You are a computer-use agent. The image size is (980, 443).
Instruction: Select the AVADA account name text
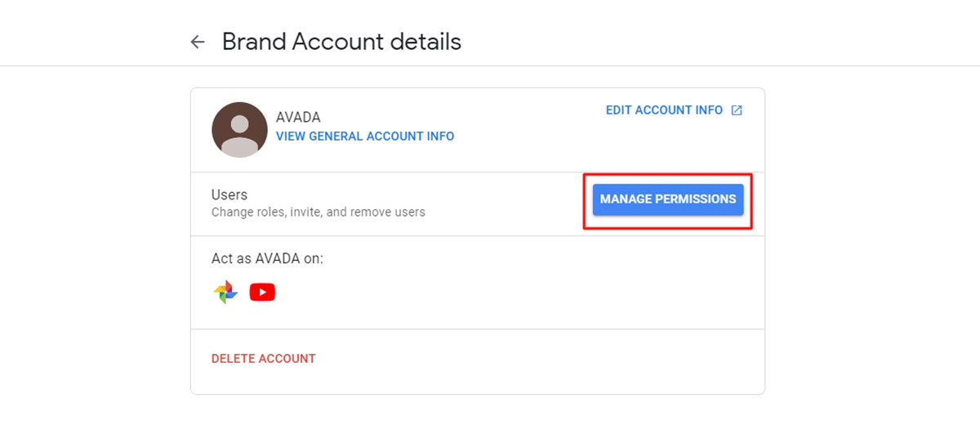pyautogui.click(x=298, y=118)
